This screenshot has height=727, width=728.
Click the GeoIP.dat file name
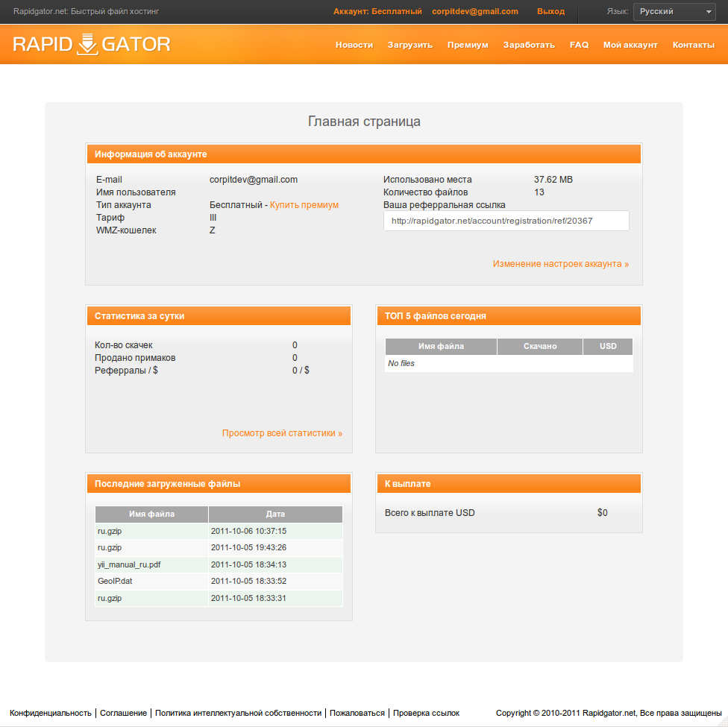click(115, 582)
